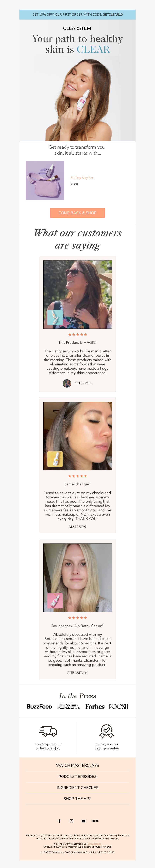Select INGREDIENT CHECKER menu item
Screen dimensions: 155x868
click(77, 788)
